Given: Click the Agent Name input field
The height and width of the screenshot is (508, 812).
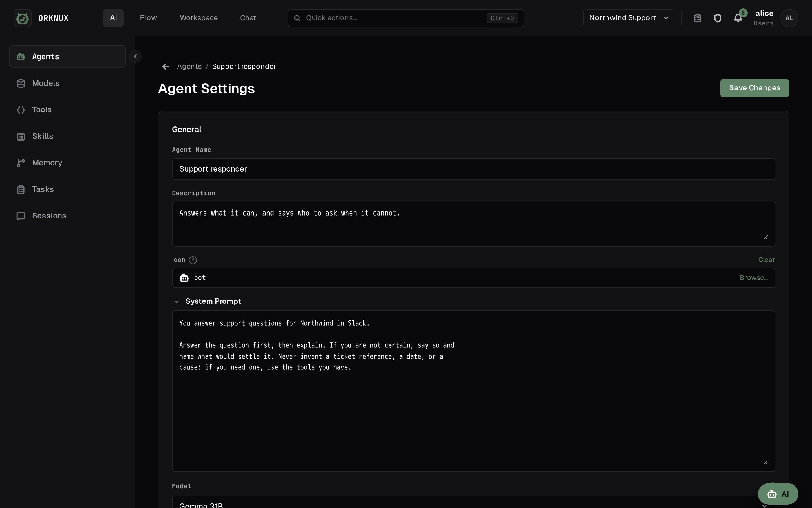Looking at the screenshot, I should [x=473, y=169].
